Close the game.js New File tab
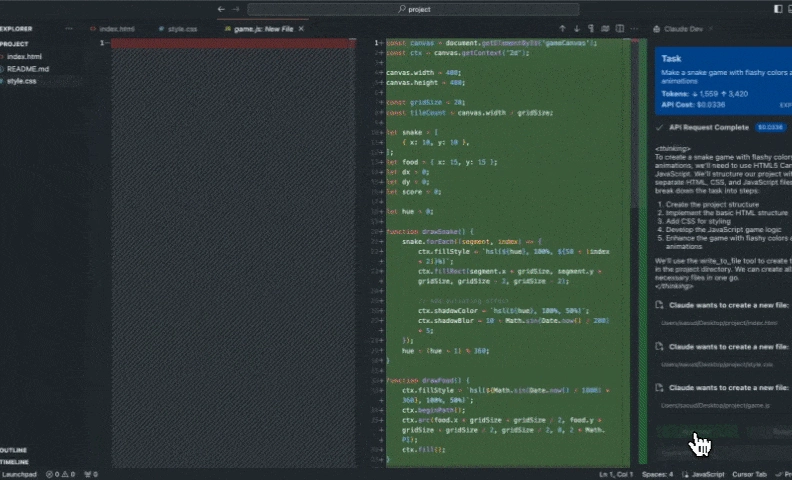 [300, 29]
